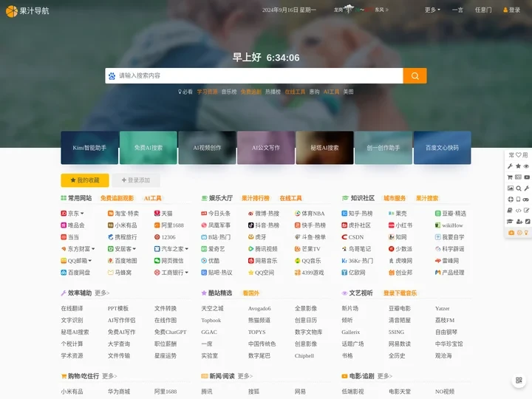Click the shopping cart icon in sidebar

click(510, 177)
